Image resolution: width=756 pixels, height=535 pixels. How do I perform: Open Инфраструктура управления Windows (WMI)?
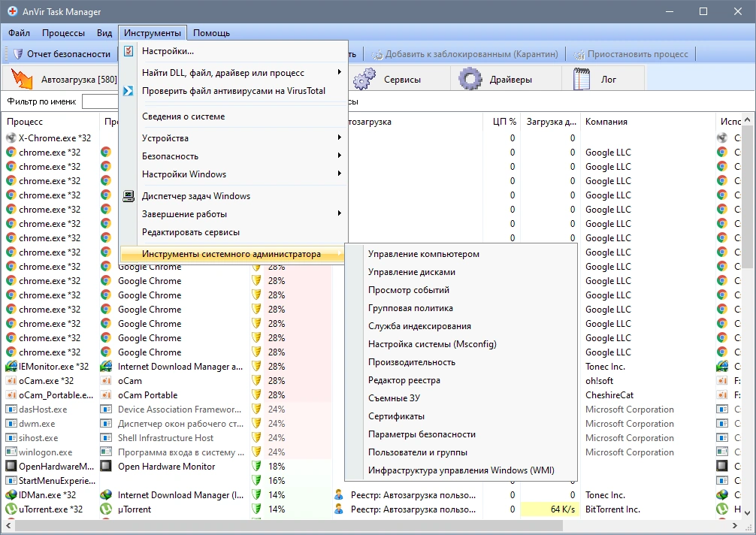pyautogui.click(x=461, y=470)
